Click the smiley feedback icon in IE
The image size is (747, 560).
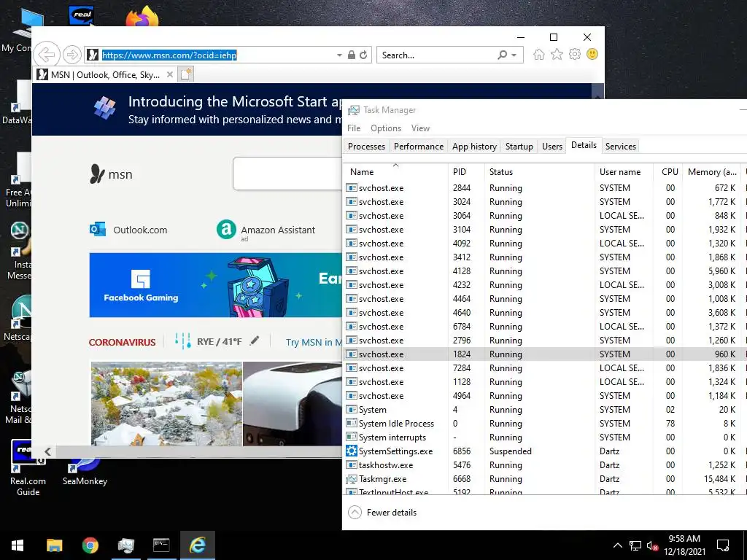592,54
